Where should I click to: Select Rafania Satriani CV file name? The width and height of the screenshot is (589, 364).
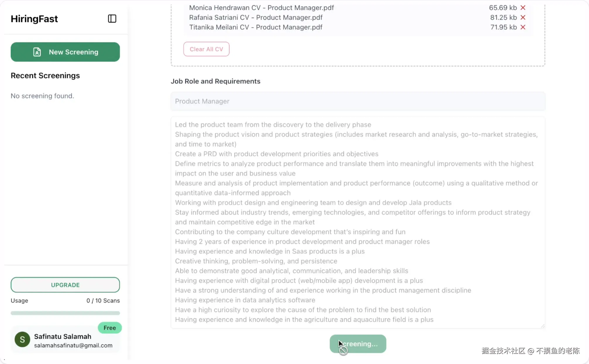click(x=256, y=18)
